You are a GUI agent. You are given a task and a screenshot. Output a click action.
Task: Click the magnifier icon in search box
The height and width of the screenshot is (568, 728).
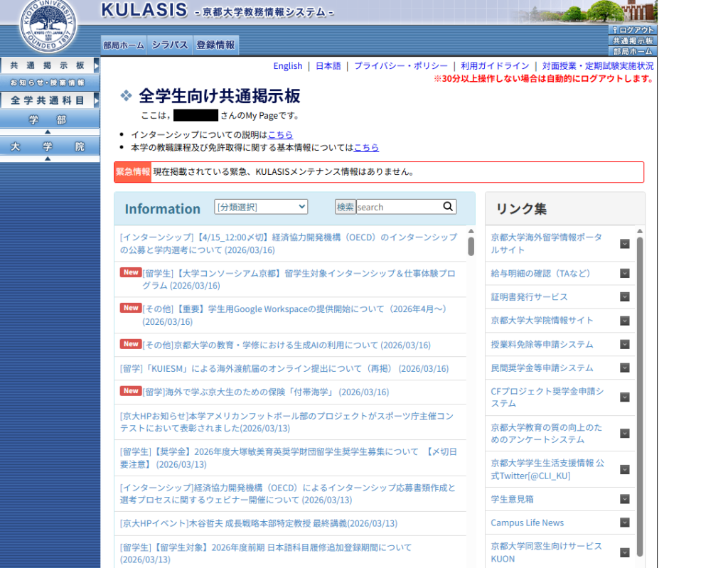coord(448,207)
